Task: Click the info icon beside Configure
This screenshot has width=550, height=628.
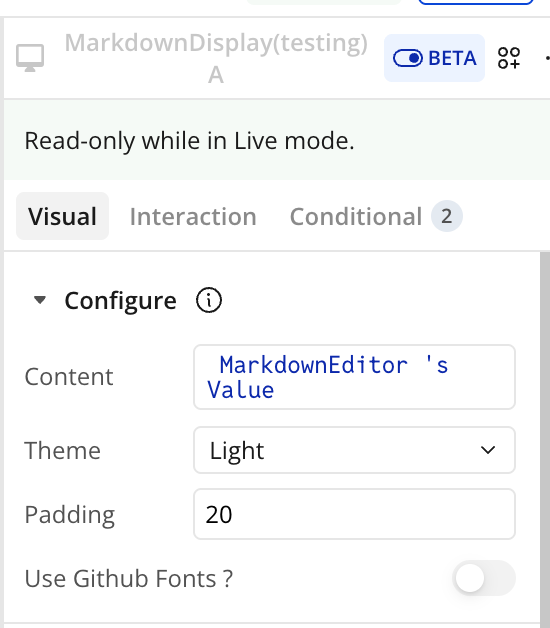Action: pyautogui.click(x=208, y=300)
